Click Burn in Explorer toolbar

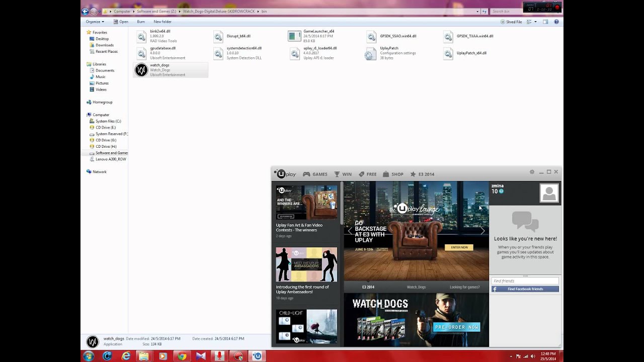pos(141,22)
